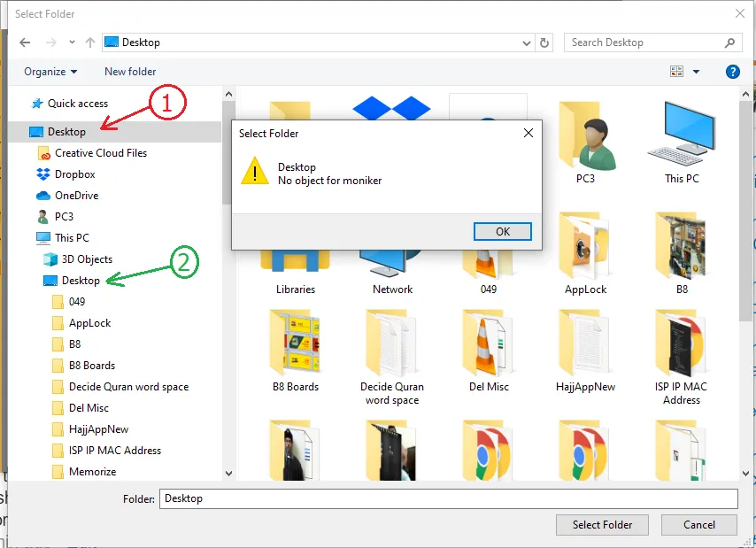Create a New folder
The width and height of the screenshot is (756, 548).
pyautogui.click(x=130, y=72)
